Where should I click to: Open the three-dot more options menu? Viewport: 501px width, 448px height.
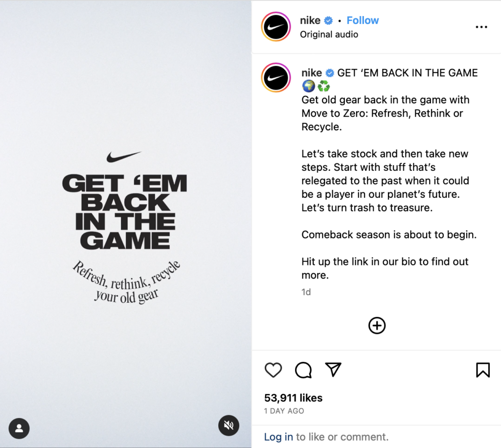click(481, 27)
